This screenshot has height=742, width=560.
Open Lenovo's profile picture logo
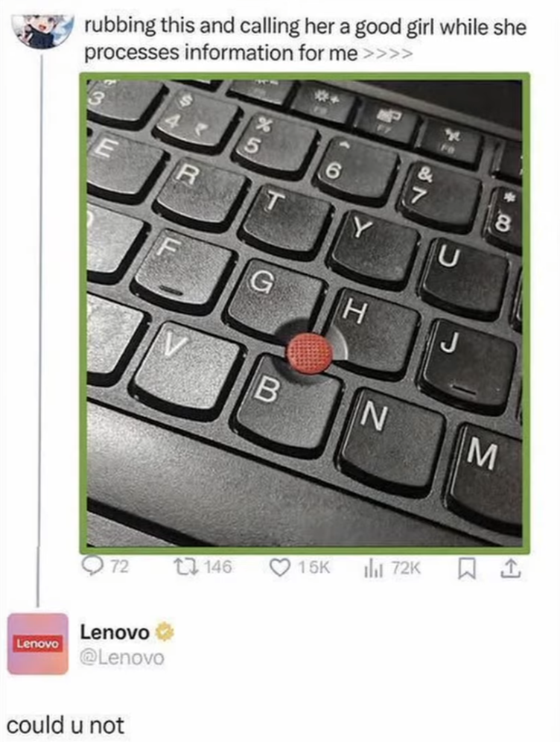(x=38, y=644)
